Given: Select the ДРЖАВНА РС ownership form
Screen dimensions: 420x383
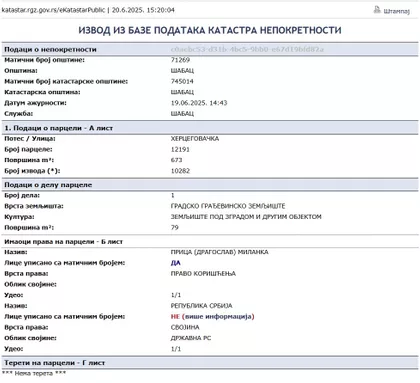Looking at the screenshot, I should 191,338.
